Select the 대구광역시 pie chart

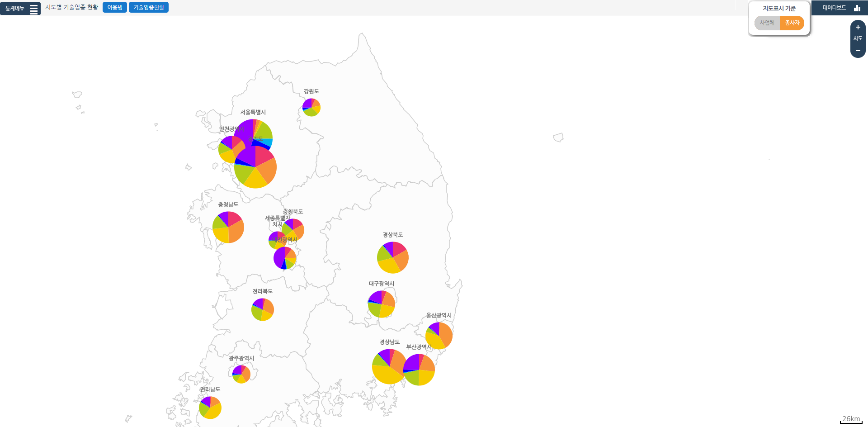coord(382,304)
